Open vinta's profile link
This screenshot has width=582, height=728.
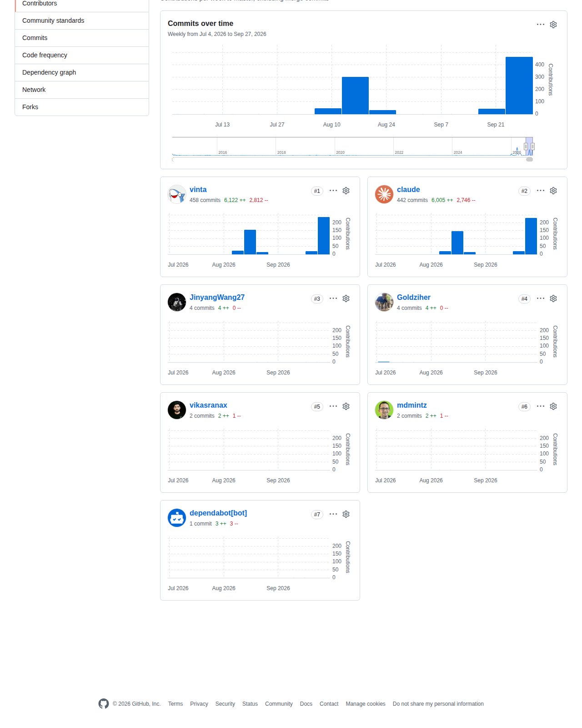tap(198, 190)
